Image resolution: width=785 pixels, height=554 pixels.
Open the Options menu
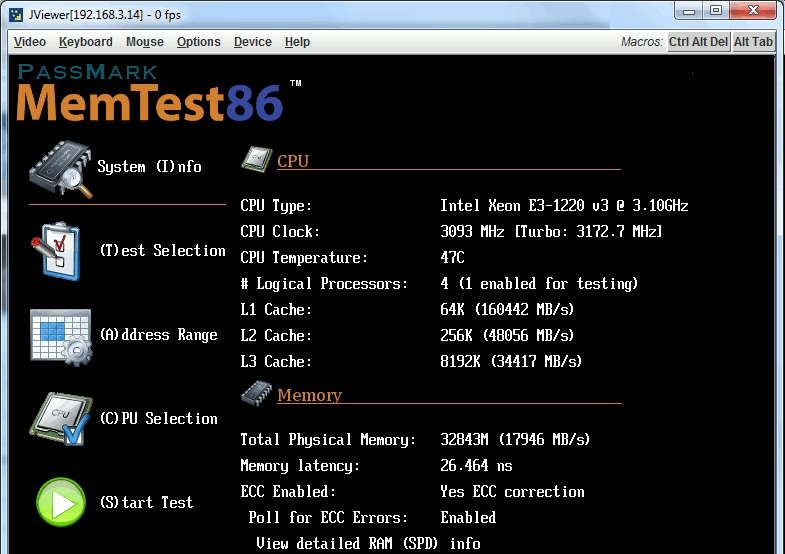(199, 42)
